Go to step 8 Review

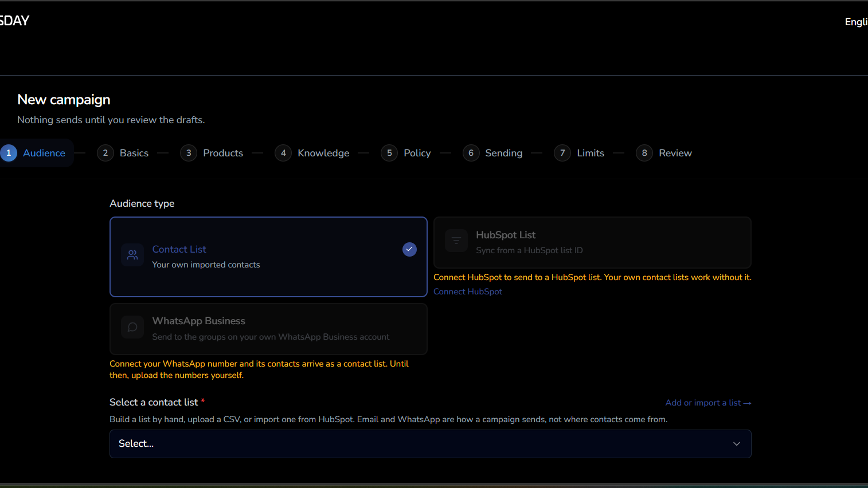664,153
